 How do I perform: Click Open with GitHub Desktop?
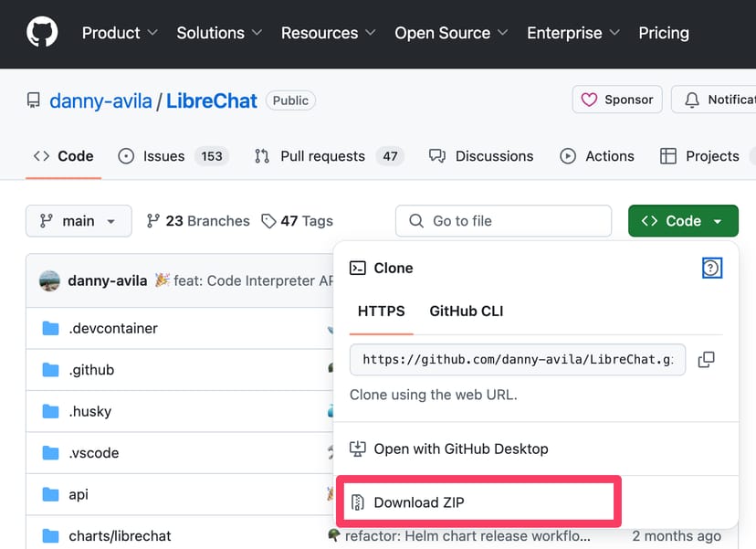pyautogui.click(x=460, y=449)
